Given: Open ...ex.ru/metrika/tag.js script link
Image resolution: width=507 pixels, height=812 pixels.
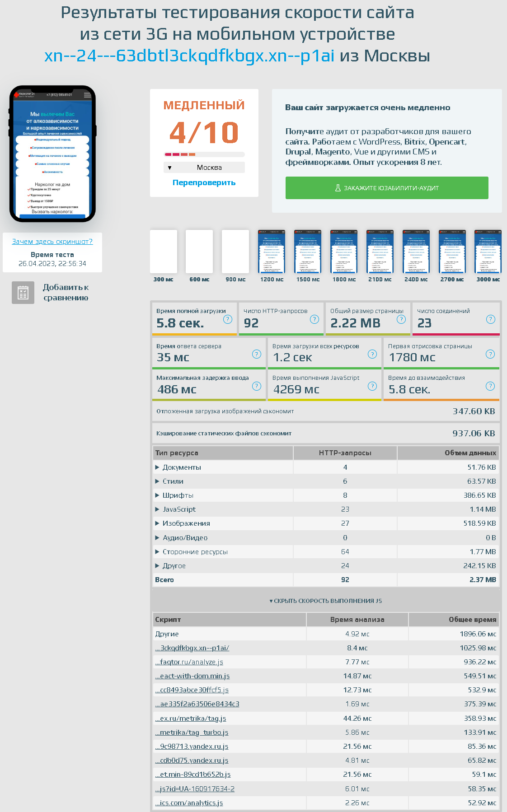Looking at the screenshot, I should pos(191,719).
